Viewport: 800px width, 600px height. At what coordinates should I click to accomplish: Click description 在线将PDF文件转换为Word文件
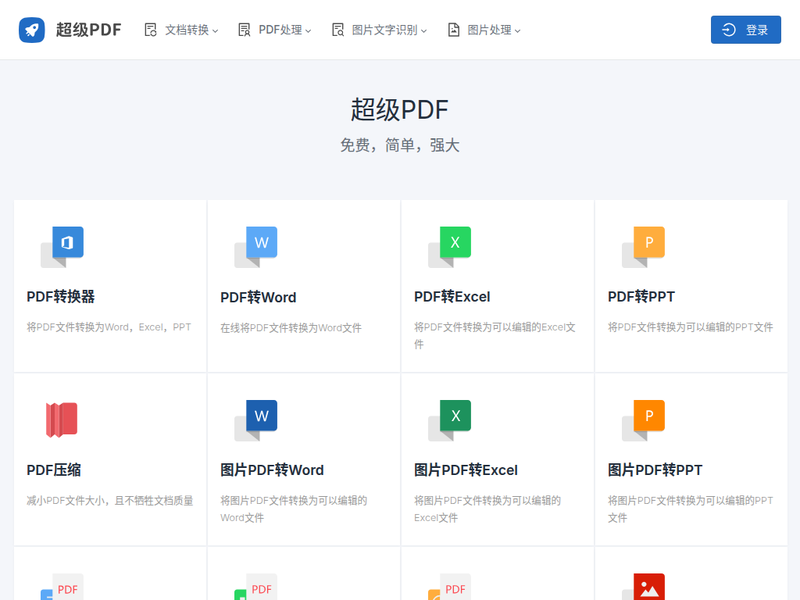(291, 328)
